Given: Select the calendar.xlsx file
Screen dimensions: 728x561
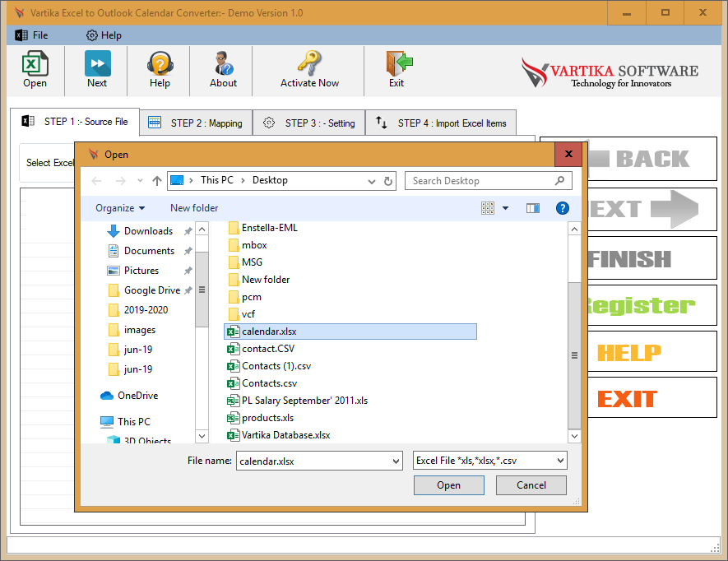Looking at the screenshot, I should click(x=350, y=331).
